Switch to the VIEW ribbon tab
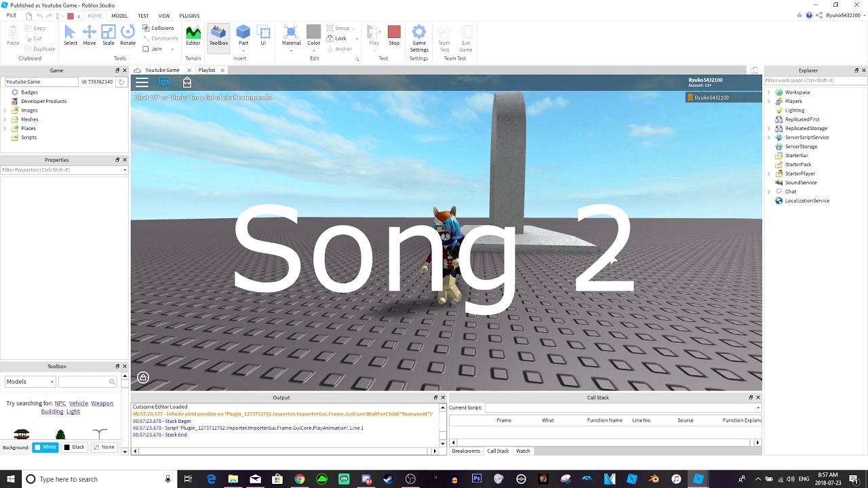Viewport: 868px width, 488px height. tap(164, 16)
